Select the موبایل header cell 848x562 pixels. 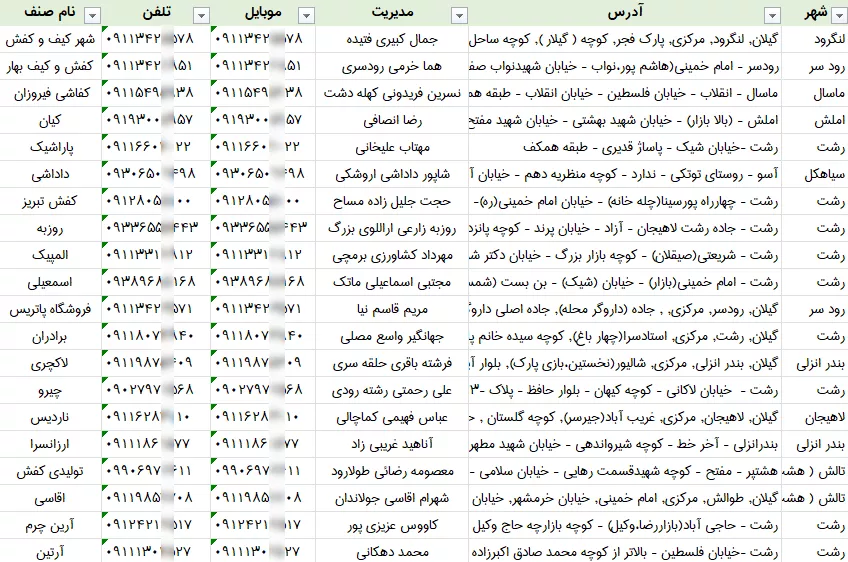263,12
